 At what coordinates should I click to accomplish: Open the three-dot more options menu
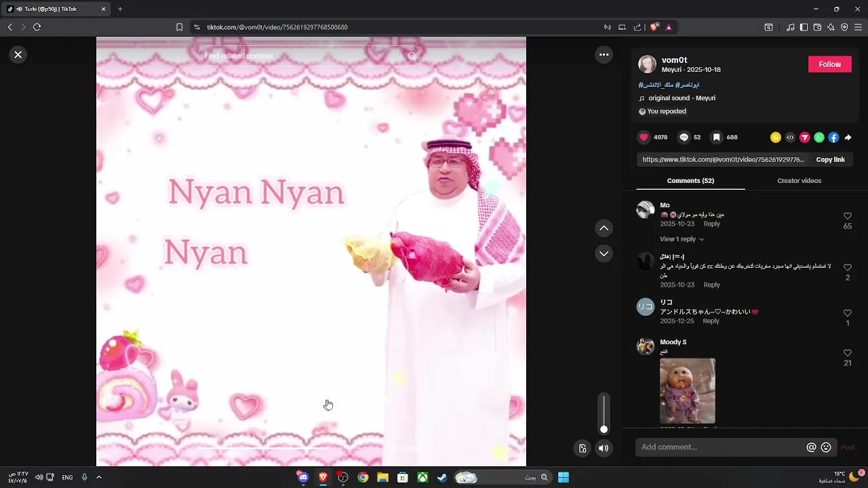[x=604, y=55]
